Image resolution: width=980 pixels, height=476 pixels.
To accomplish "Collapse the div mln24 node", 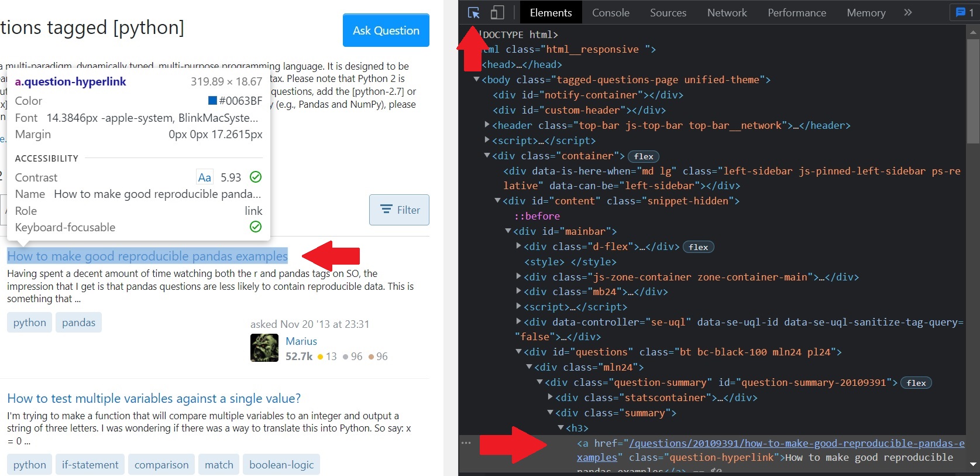I will point(529,367).
